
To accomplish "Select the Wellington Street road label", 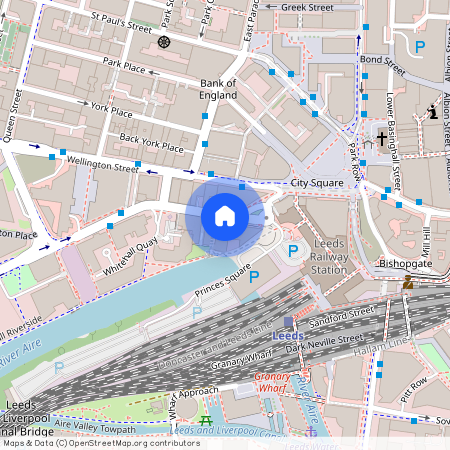I will (x=103, y=164).
